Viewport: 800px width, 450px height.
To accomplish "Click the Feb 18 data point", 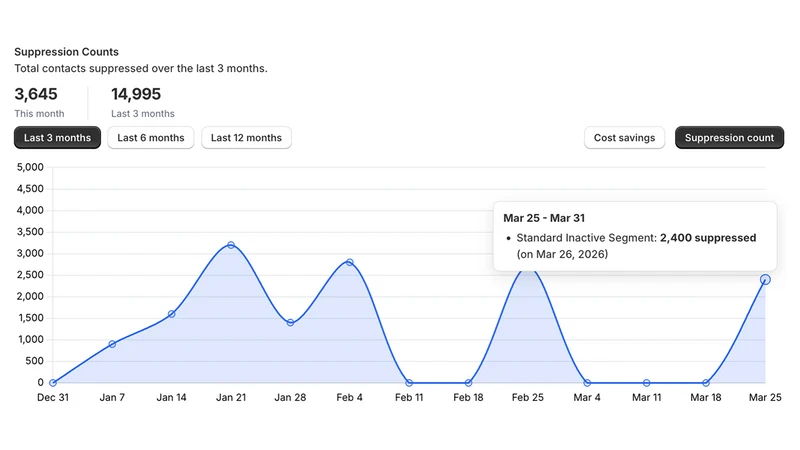I will click(468, 383).
